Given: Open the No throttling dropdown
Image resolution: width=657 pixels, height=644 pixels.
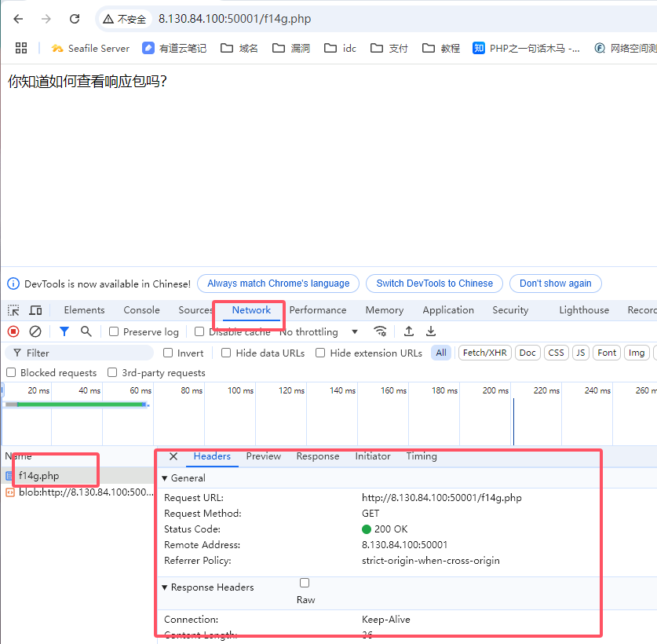Looking at the screenshot, I should click(319, 331).
